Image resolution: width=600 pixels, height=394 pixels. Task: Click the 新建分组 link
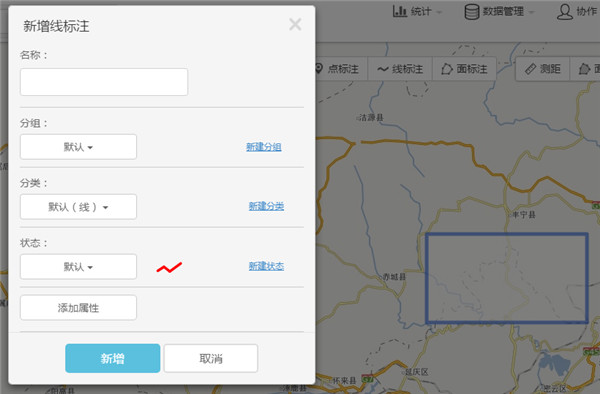(264, 147)
